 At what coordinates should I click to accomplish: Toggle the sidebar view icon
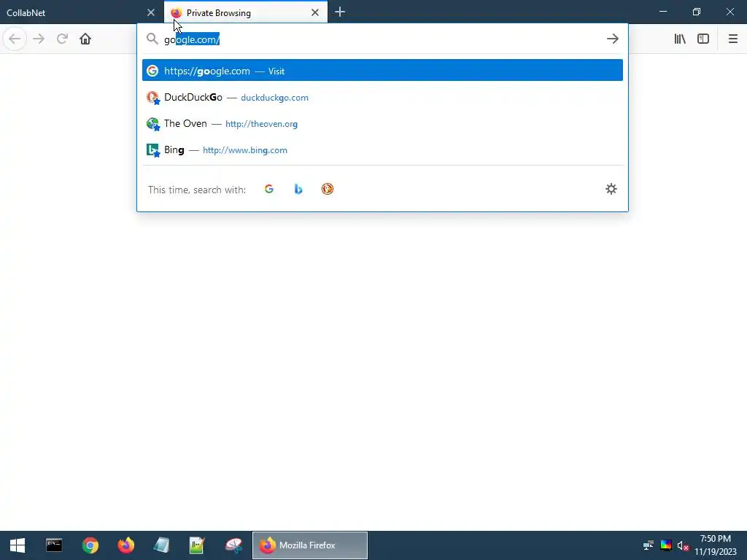703,39
